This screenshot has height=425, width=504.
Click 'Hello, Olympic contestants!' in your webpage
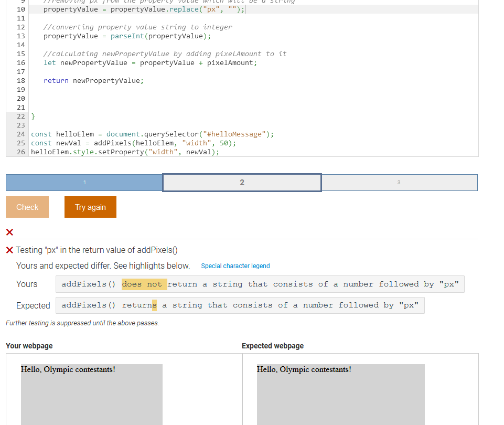(x=68, y=369)
